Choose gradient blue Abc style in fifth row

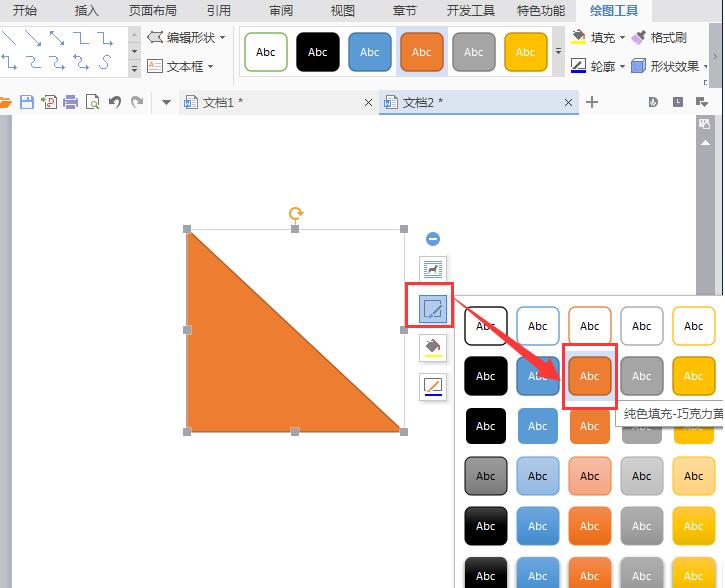[538, 526]
